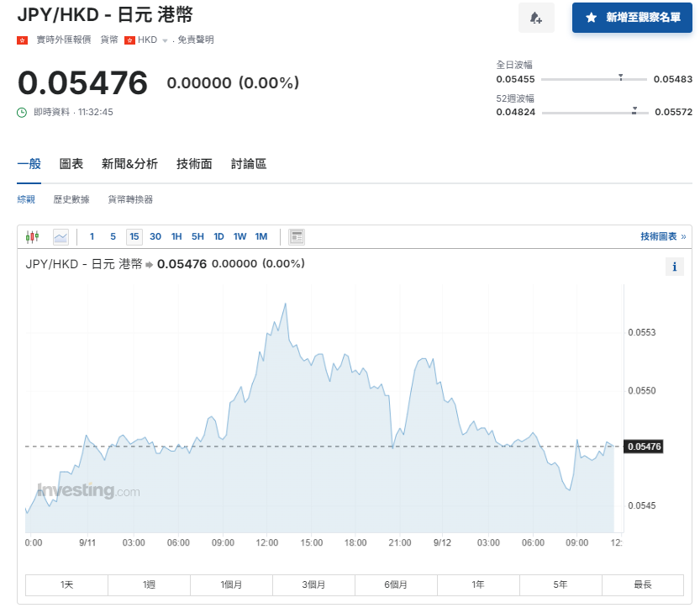The width and height of the screenshot is (700, 608).
Task: Click the Hong Kong flag icon near HKD
Action: pos(129,39)
